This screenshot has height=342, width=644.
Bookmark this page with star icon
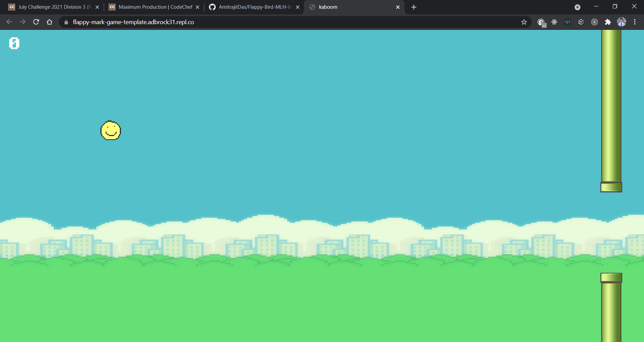point(524,22)
